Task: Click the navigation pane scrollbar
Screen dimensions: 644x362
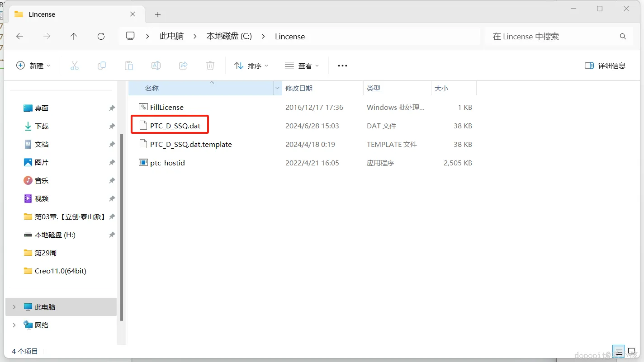Action: [x=121, y=227]
